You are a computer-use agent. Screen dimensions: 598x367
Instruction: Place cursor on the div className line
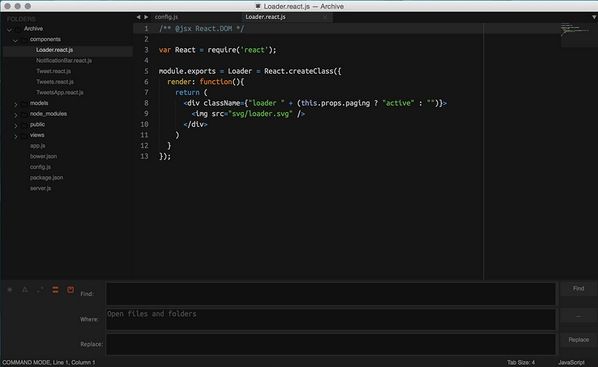pos(315,103)
